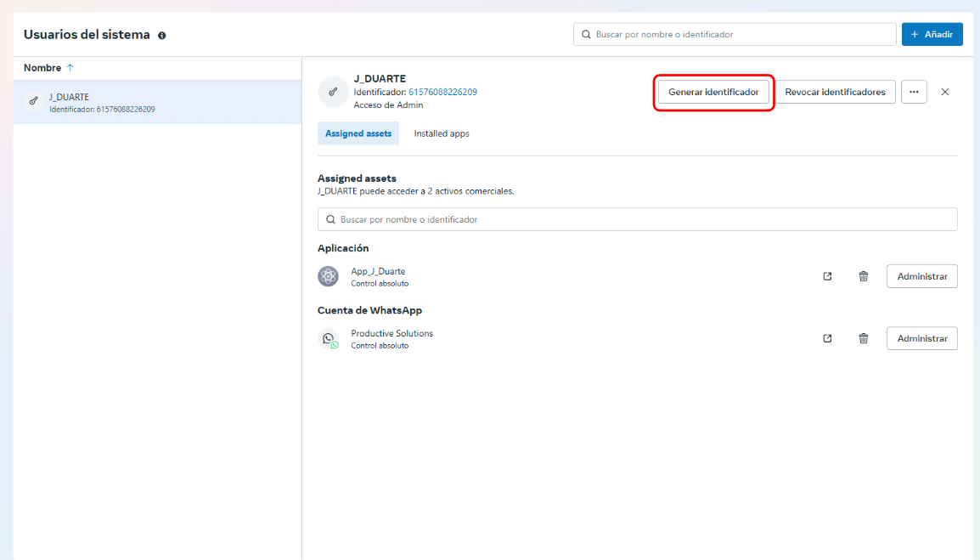Delete App_J_Duarte with trash icon
Viewport: 980px width, 560px height.
coord(863,276)
